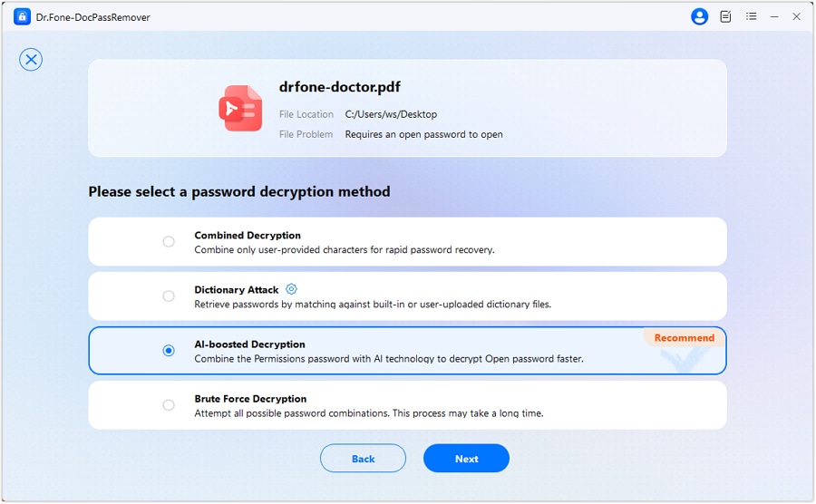816x504 pixels.
Task: Click the Combined Decryption option title
Action: pyautogui.click(x=248, y=236)
